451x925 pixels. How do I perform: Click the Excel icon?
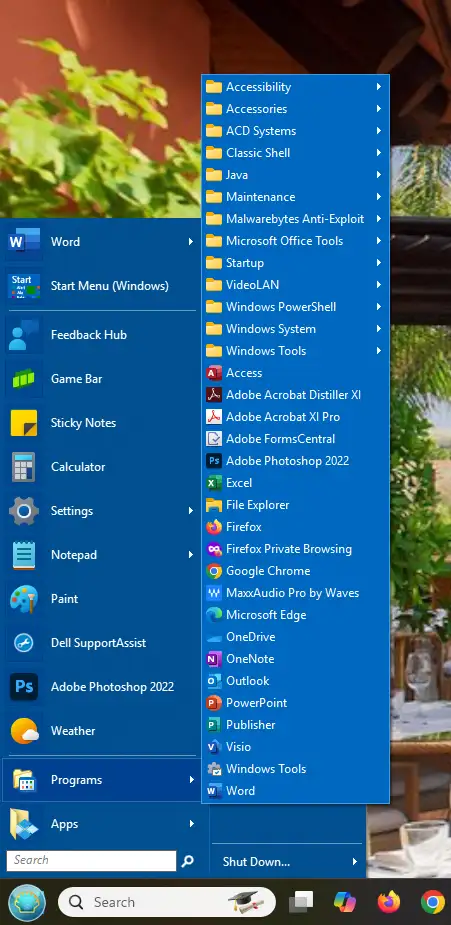point(214,483)
